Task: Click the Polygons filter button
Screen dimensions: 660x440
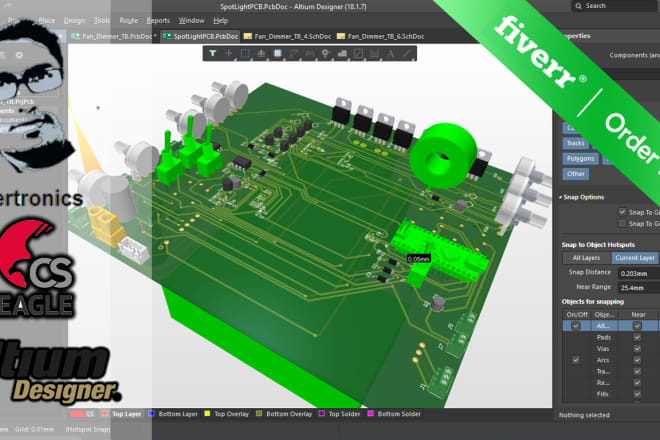Action: [580, 159]
